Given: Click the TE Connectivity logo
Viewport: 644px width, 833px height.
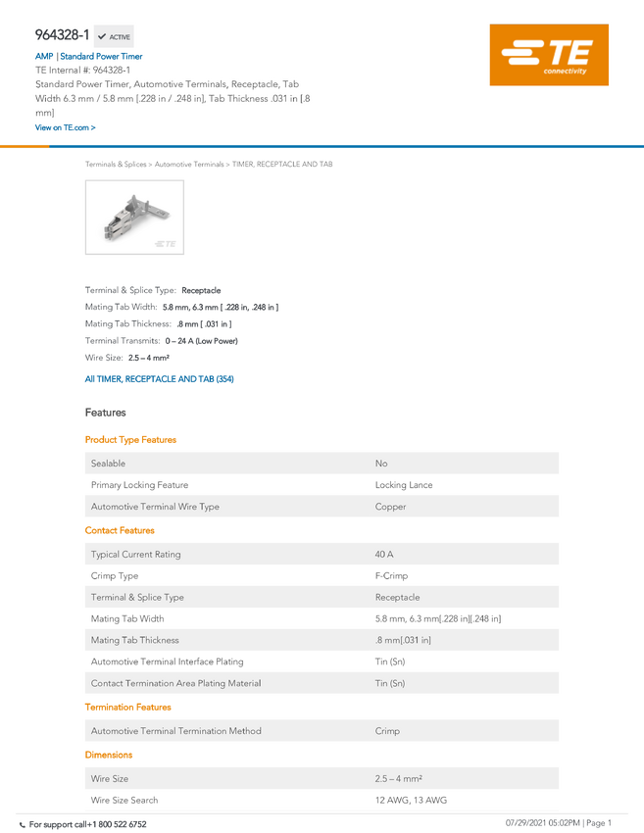Looking at the screenshot, I should click(549, 55).
